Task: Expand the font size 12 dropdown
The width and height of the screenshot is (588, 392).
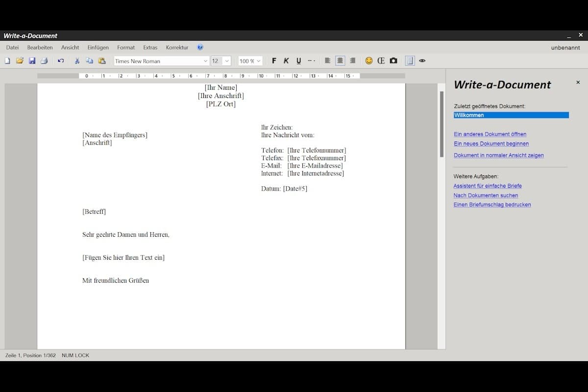Action: (x=227, y=60)
